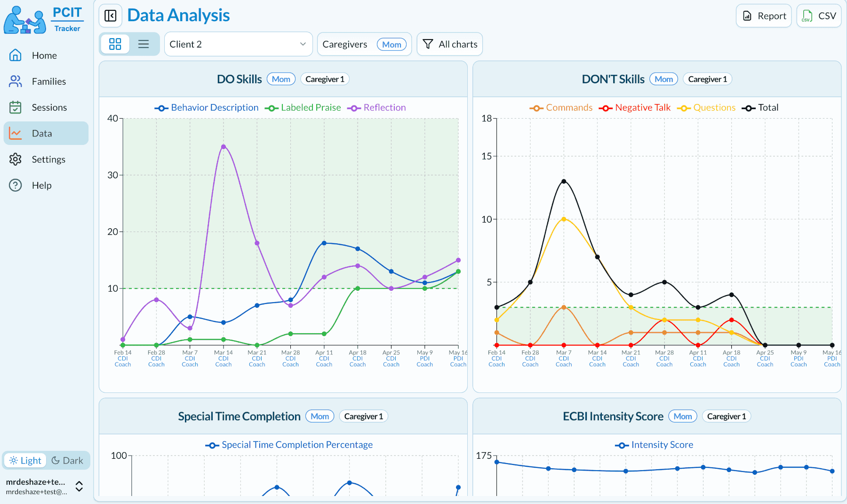Image resolution: width=847 pixels, height=504 pixels.
Task: Toggle the Negative Talk legend swatch
Action: pyautogui.click(x=605, y=108)
